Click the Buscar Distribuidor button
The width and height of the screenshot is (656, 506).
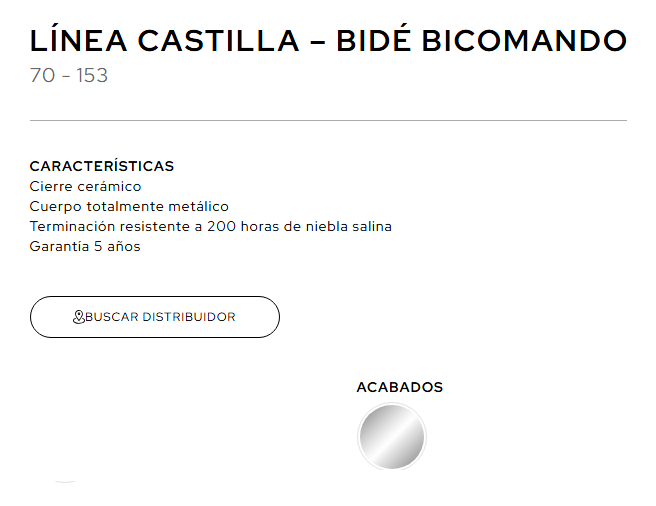point(154,317)
